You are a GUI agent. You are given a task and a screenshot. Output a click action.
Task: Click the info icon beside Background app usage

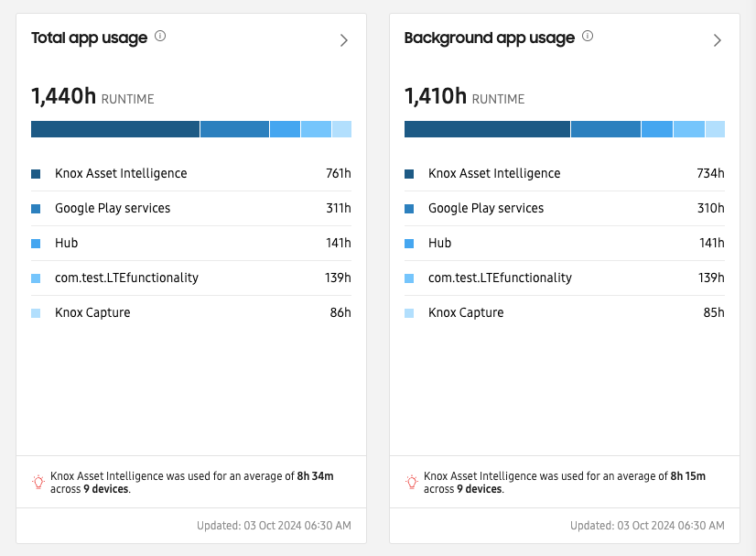click(588, 37)
